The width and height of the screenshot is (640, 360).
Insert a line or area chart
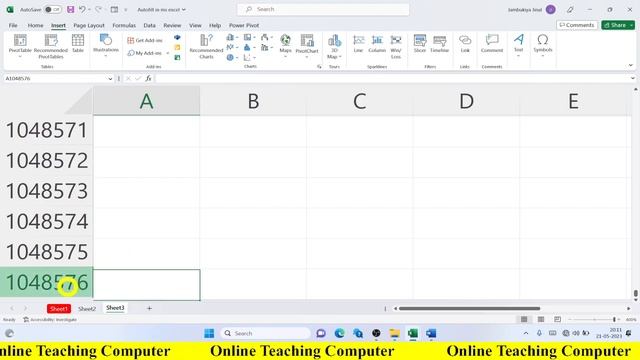tap(232, 47)
